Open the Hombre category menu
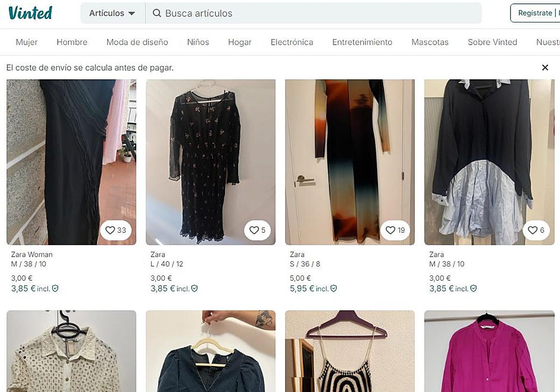 coord(72,42)
